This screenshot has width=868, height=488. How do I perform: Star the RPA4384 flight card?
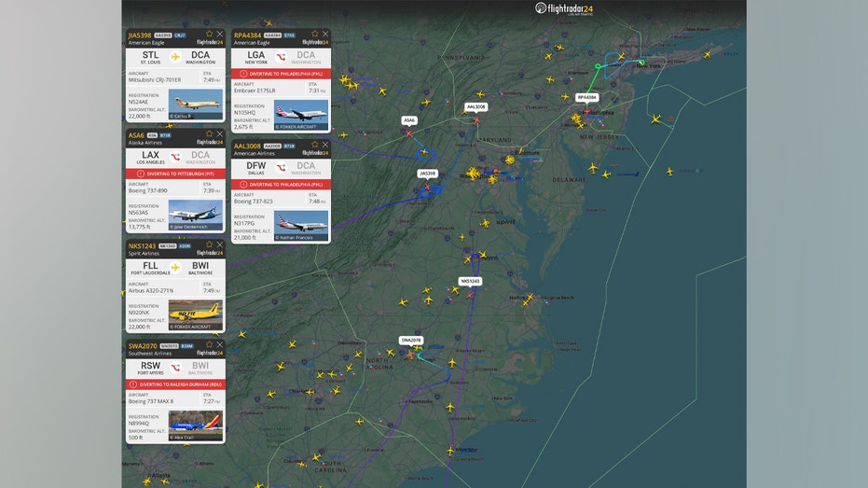click(314, 34)
